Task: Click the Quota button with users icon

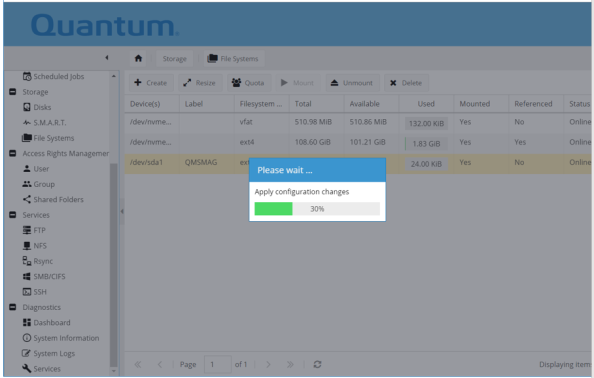Action: point(248,83)
